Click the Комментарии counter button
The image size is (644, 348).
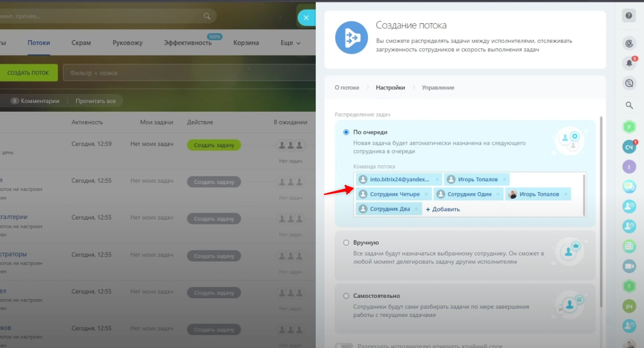click(x=35, y=101)
